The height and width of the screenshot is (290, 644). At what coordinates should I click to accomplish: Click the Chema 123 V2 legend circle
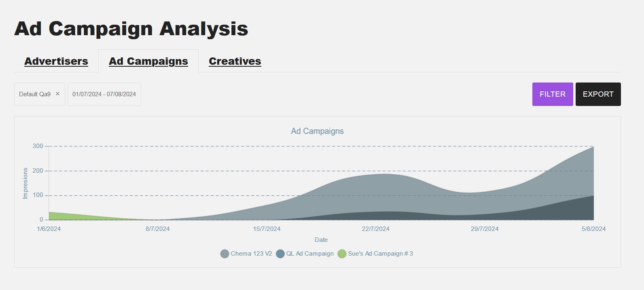[x=225, y=254]
